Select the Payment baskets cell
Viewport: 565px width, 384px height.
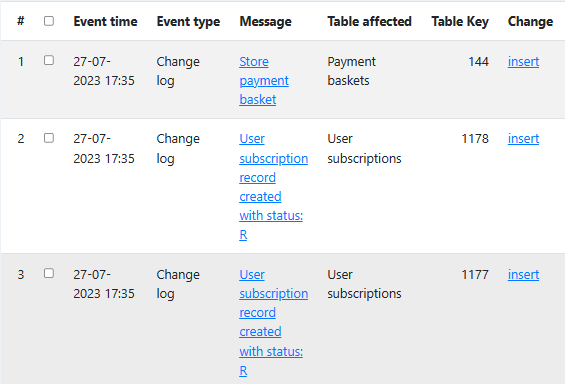point(351,71)
